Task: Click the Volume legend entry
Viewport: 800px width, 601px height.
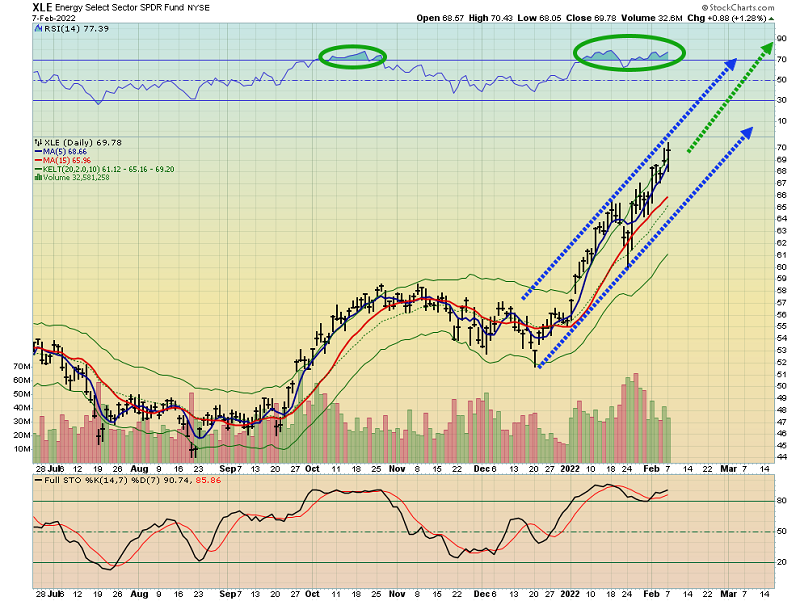Action: pyautogui.click(x=76, y=177)
